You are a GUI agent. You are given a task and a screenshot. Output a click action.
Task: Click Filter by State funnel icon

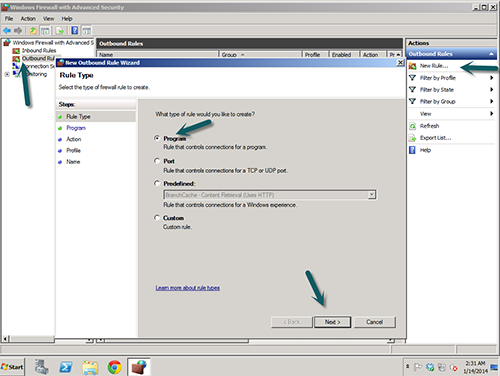[412, 89]
